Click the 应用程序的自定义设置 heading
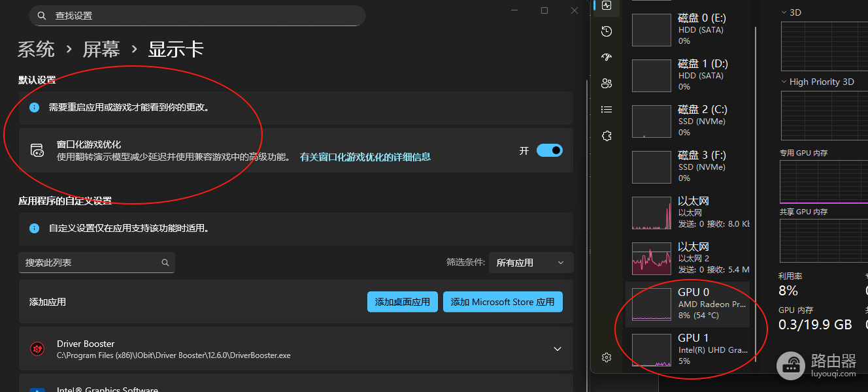This screenshot has width=868, height=392. point(65,201)
